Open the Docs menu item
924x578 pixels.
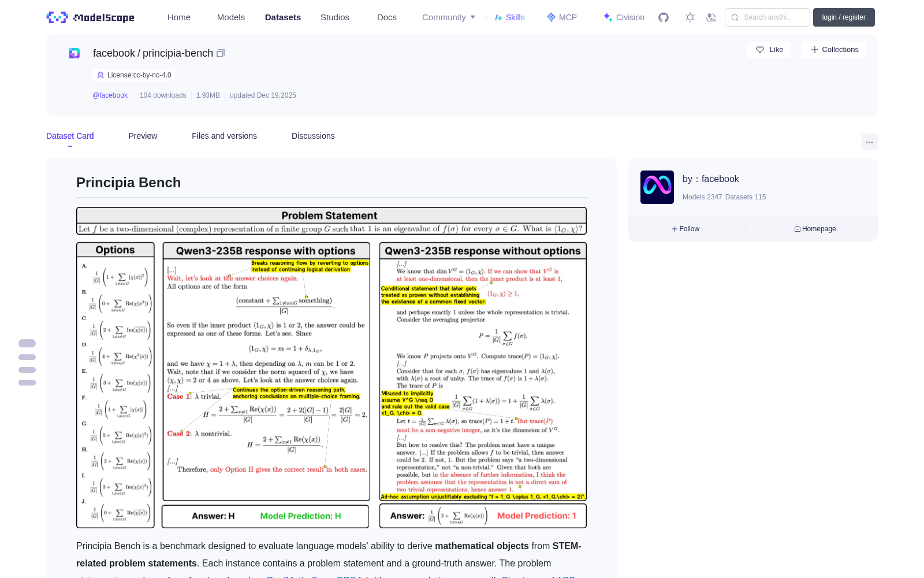tap(387, 17)
